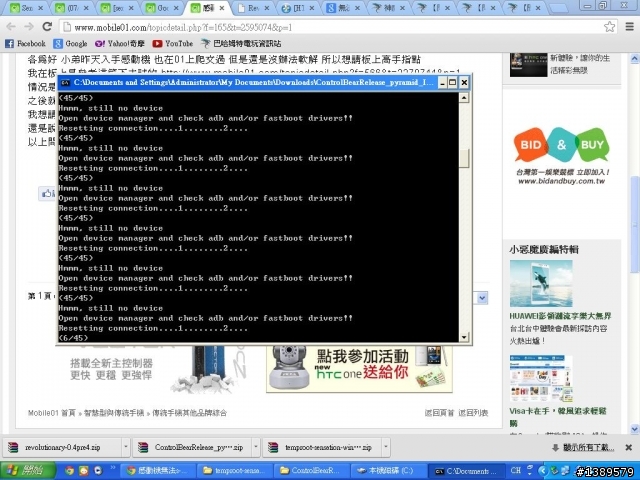Switch to the Rev browser tab
The height and width of the screenshot is (480, 640).
253,8
